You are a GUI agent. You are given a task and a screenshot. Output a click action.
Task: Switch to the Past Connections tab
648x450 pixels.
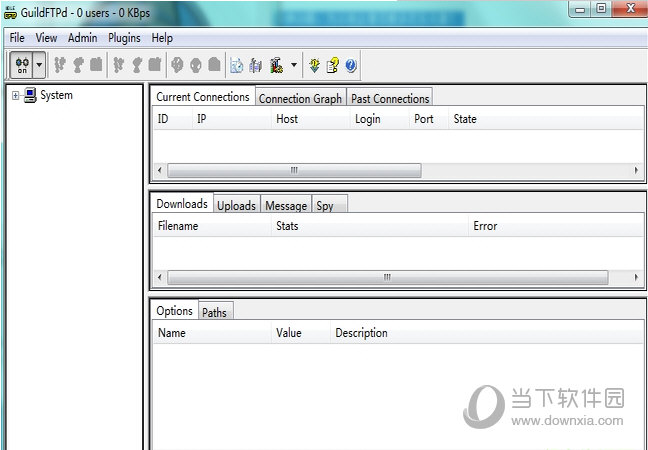pos(390,98)
